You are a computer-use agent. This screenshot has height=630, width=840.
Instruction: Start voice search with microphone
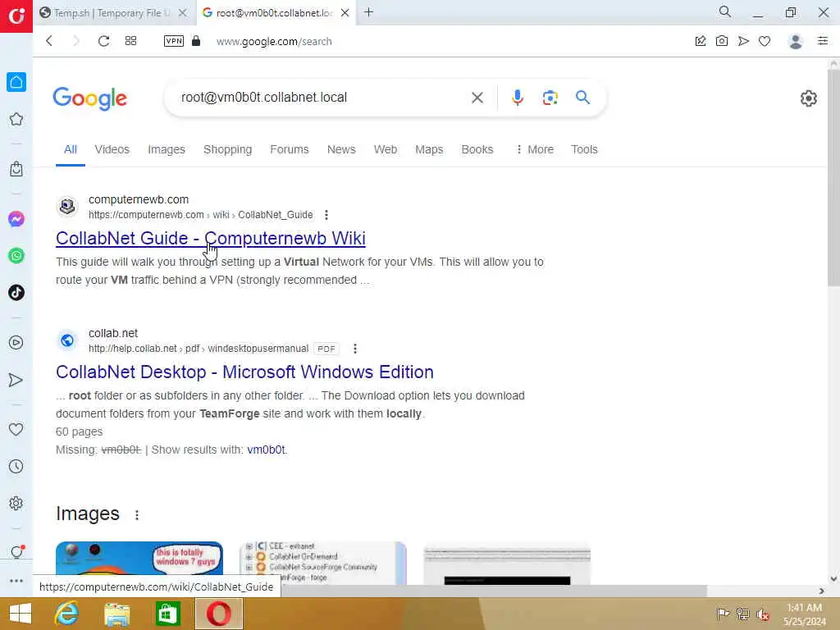coord(518,98)
